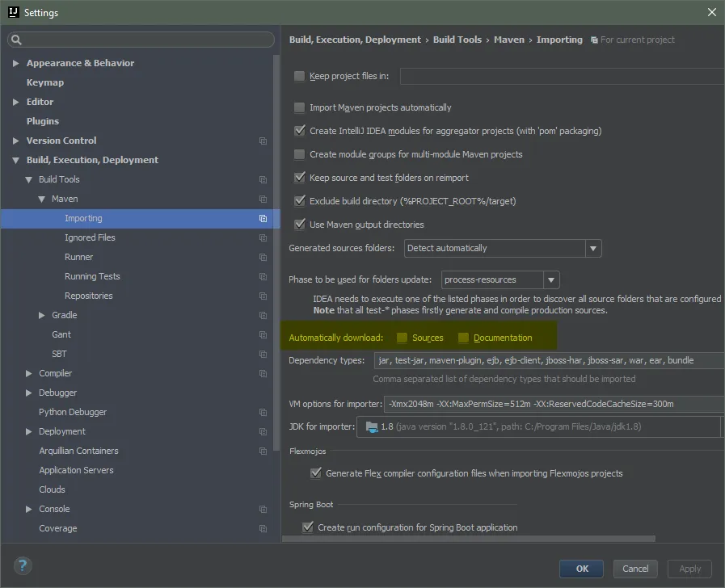Click the per-project icon beside Running Tests
Image resolution: width=725 pixels, height=588 pixels.
point(263,277)
